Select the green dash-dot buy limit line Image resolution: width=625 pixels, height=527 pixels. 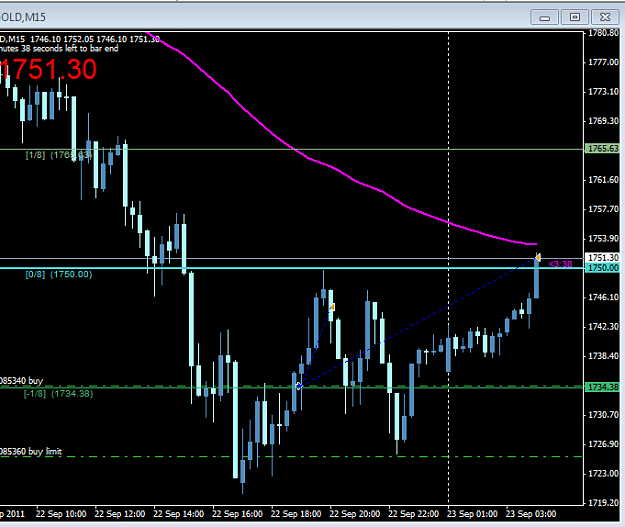291,457
